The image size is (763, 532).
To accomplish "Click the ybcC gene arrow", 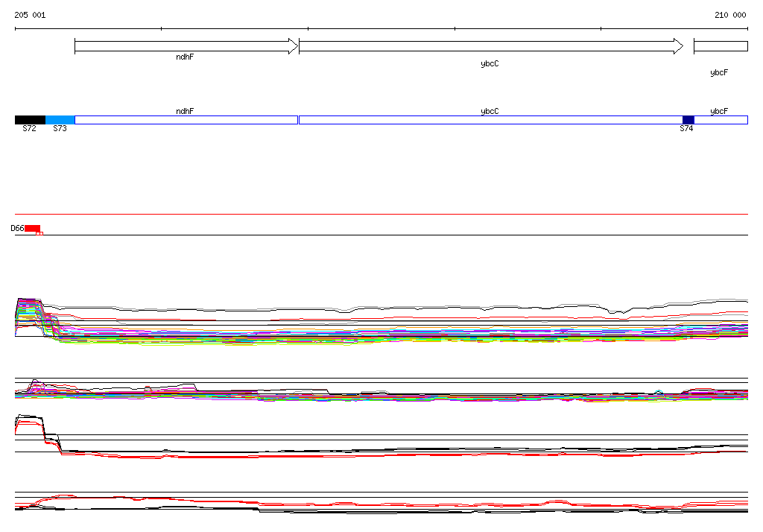I will tap(491, 46).
